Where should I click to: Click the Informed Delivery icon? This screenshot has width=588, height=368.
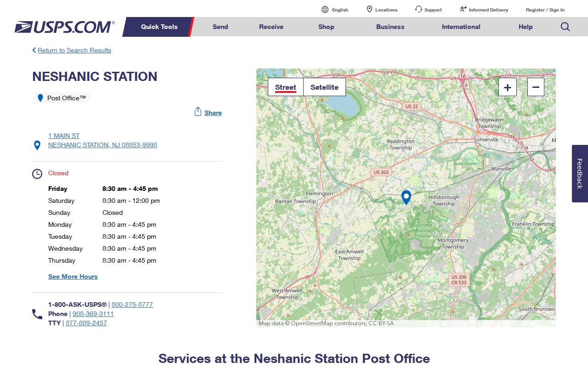pyautogui.click(x=463, y=9)
